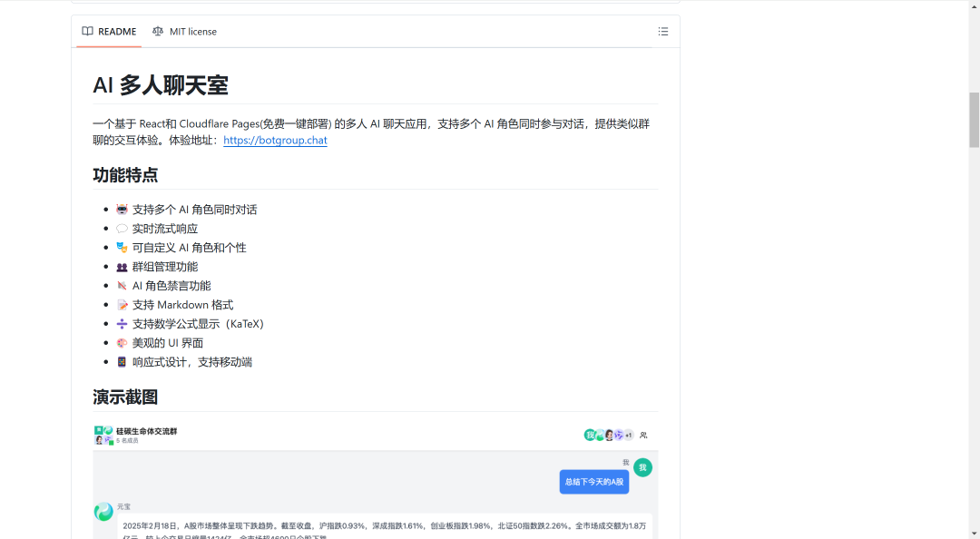Click the '总结下今天的A股' chat bubble
980x539 pixels.
tap(594, 482)
